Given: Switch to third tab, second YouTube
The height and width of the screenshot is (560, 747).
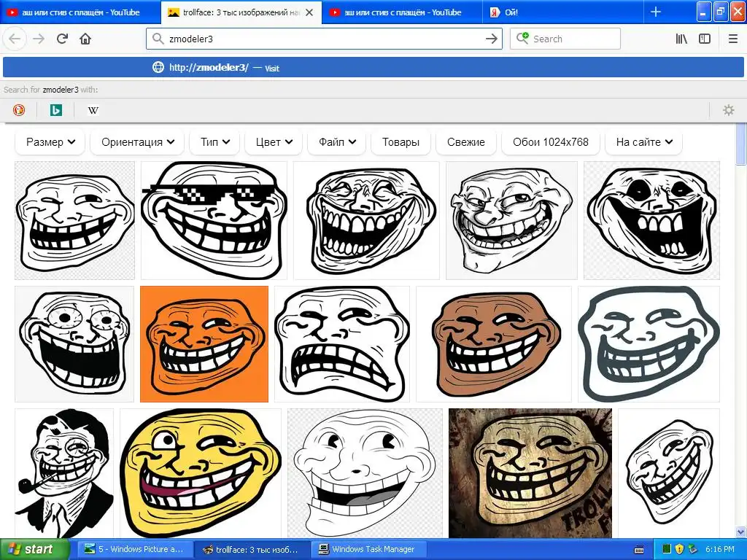Looking at the screenshot, I should pyautogui.click(x=402, y=12).
